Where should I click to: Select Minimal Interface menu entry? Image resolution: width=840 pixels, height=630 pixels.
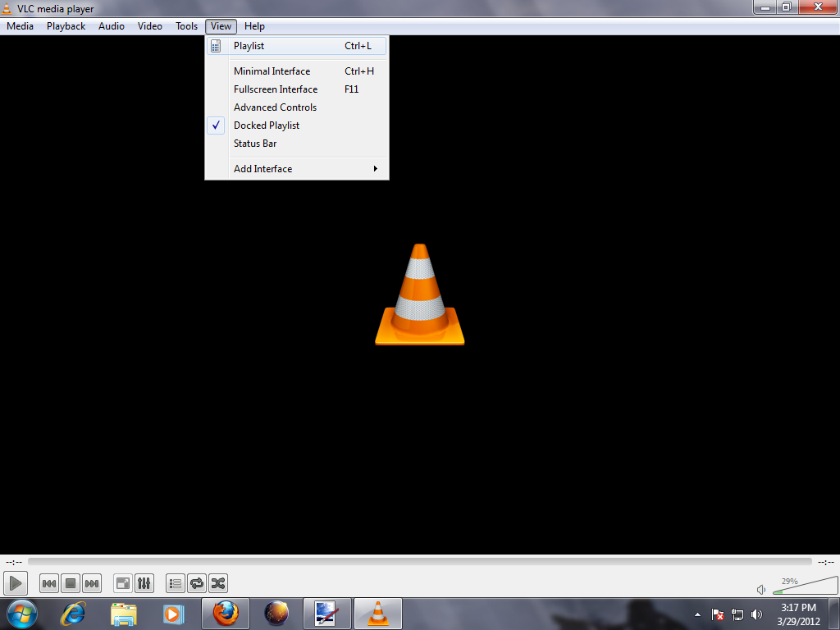click(297, 71)
